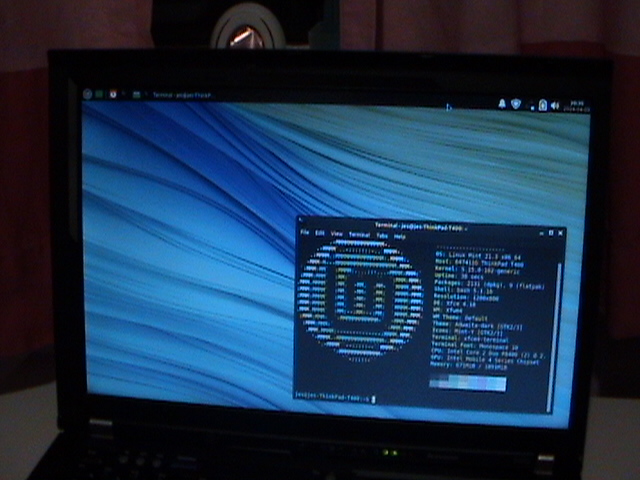This screenshot has height=480, width=640.
Task: Click the "Kernel" info line in neofetch
Action: click(478, 270)
